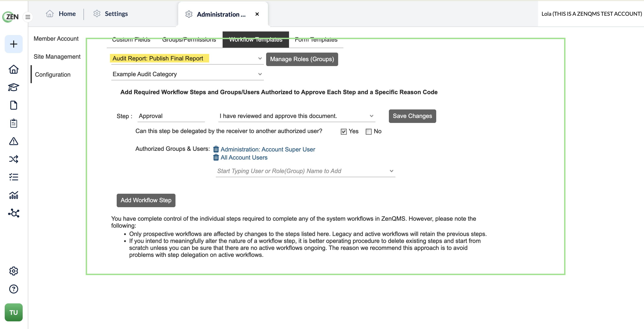Open the question mark help icon
Image resolution: width=644 pixels, height=329 pixels.
(13, 289)
